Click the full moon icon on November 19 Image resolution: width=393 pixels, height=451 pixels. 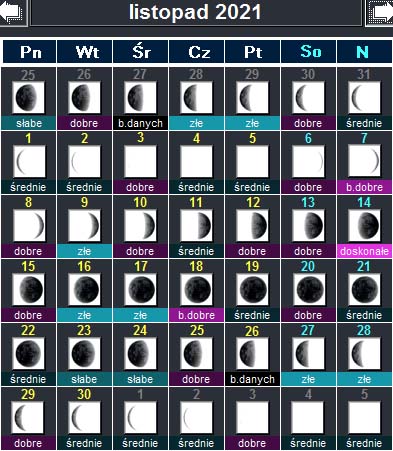pyautogui.click(x=252, y=289)
